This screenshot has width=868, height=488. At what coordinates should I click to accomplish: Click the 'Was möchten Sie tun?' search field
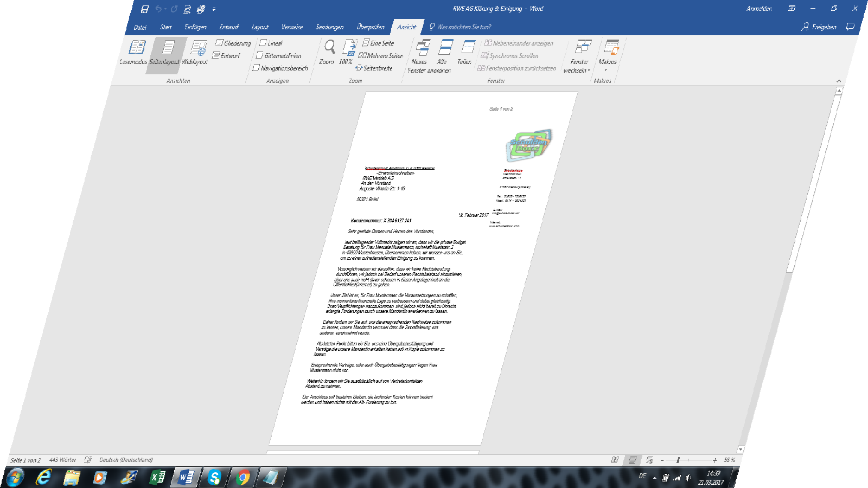click(x=460, y=27)
